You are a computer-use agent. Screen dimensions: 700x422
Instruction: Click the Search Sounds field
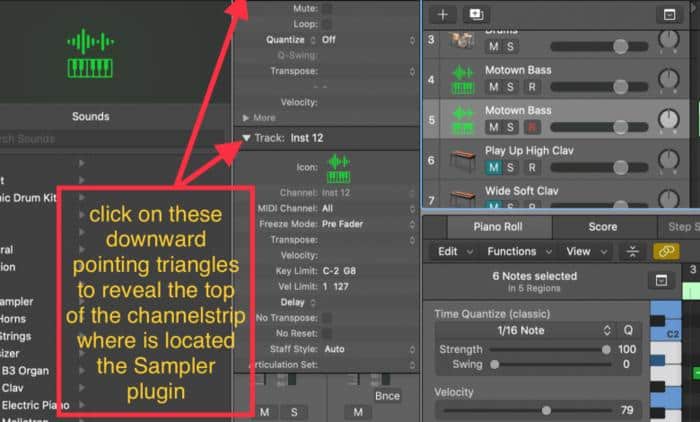112,139
